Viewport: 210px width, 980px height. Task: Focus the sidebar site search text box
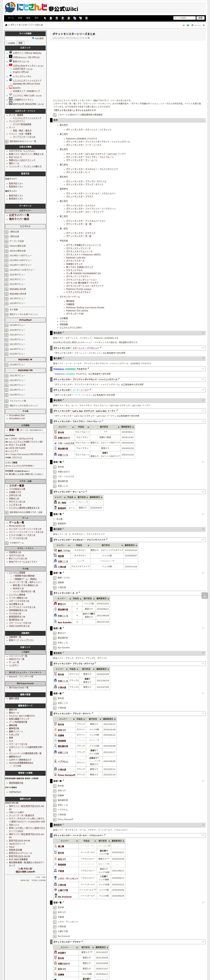[18, 38]
